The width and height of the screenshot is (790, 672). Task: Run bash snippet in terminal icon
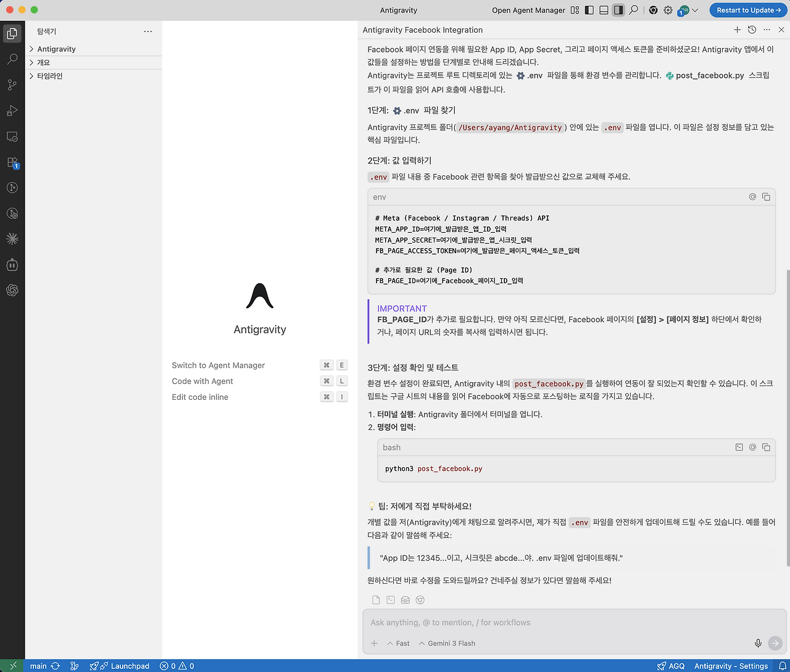point(739,447)
